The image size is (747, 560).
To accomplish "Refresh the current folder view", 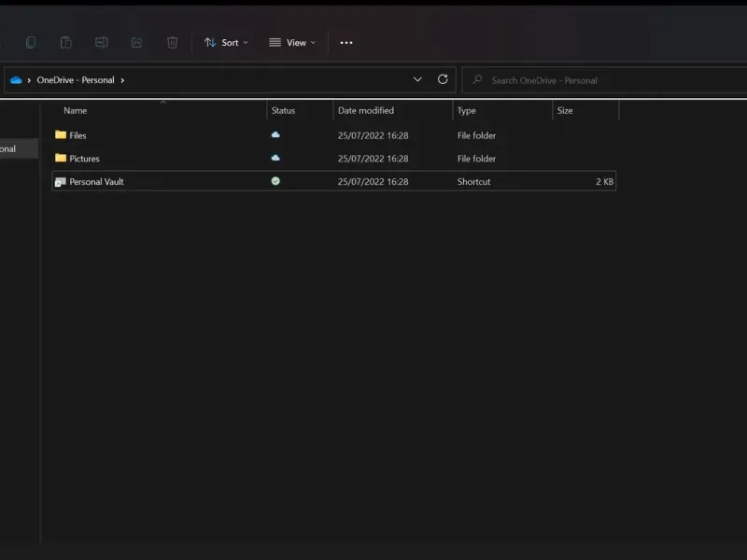I will 443,79.
